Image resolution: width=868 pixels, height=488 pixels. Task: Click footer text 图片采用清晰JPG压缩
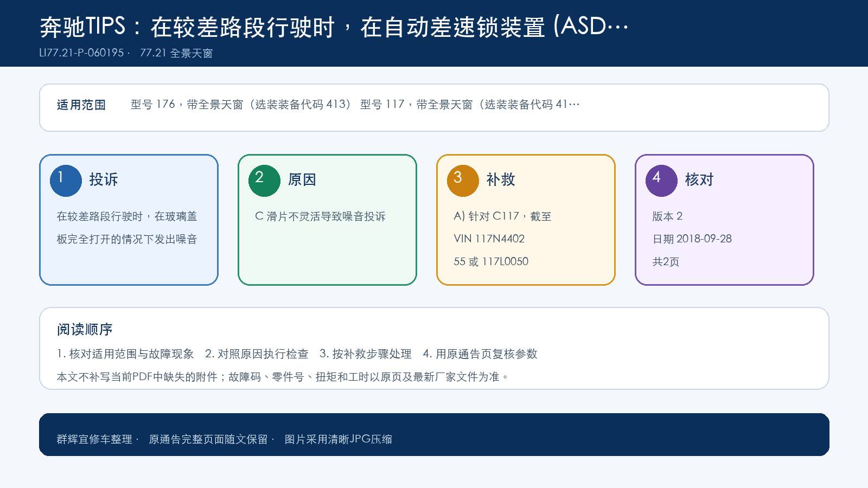[339, 439]
